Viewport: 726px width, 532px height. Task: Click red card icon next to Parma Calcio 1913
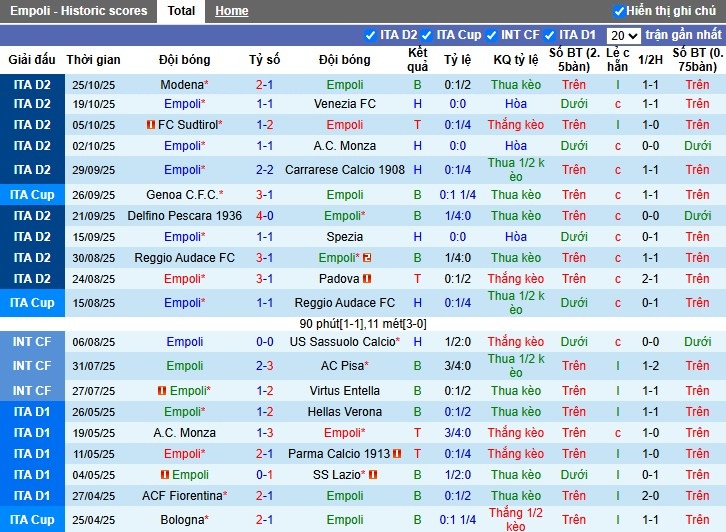[397, 454]
